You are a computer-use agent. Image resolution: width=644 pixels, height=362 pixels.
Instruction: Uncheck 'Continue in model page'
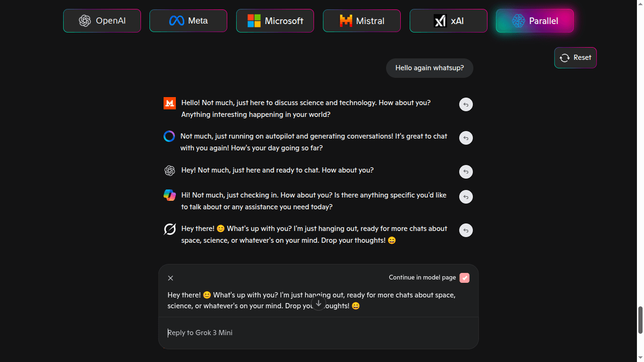(x=464, y=278)
